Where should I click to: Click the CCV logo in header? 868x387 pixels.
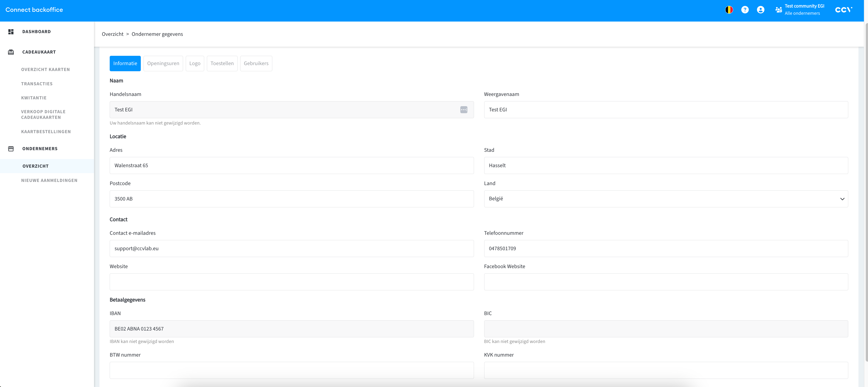click(843, 10)
